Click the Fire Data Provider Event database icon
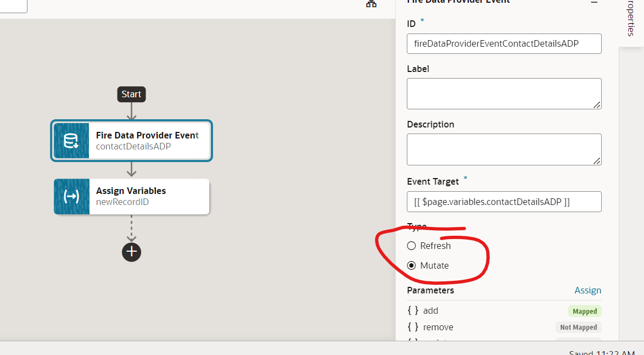The width and height of the screenshot is (644, 355). pyautogui.click(x=71, y=141)
